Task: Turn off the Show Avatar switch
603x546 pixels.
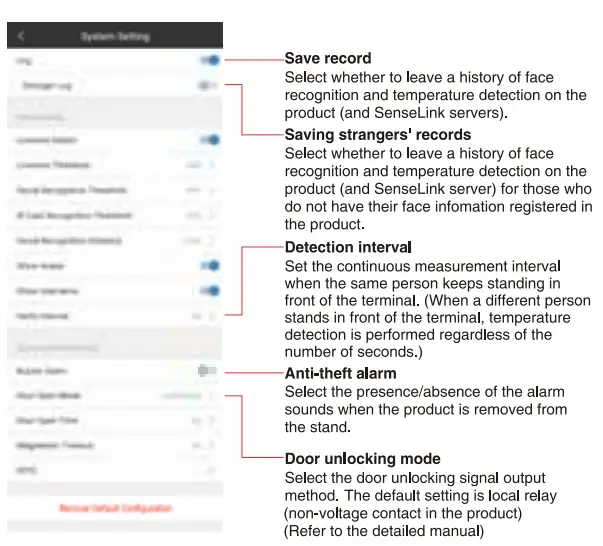Action: 208,266
